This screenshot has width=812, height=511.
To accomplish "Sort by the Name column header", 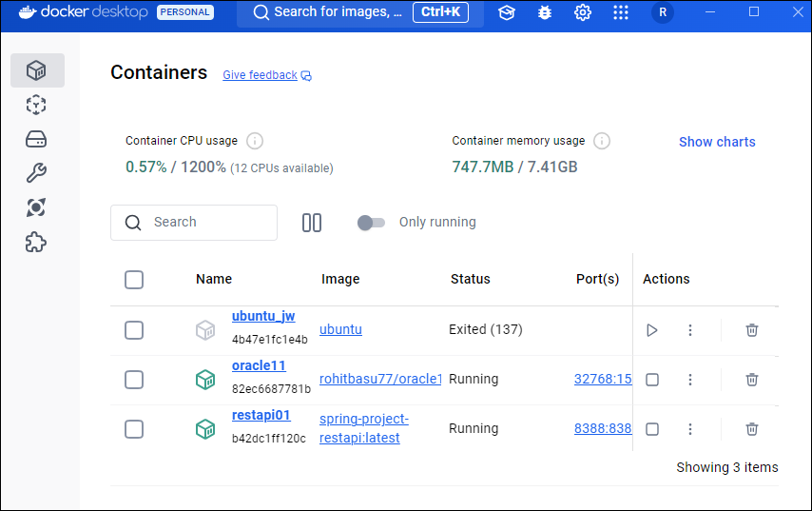I will coord(214,280).
